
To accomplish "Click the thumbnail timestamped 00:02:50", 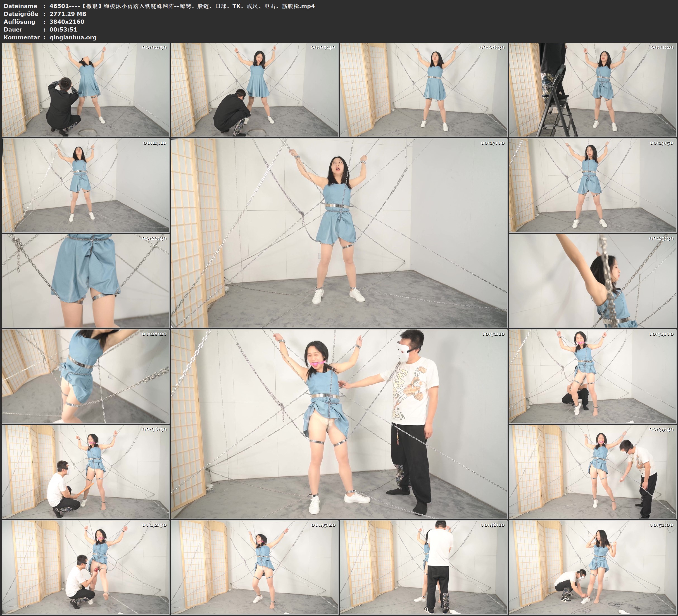I will (85, 89).
